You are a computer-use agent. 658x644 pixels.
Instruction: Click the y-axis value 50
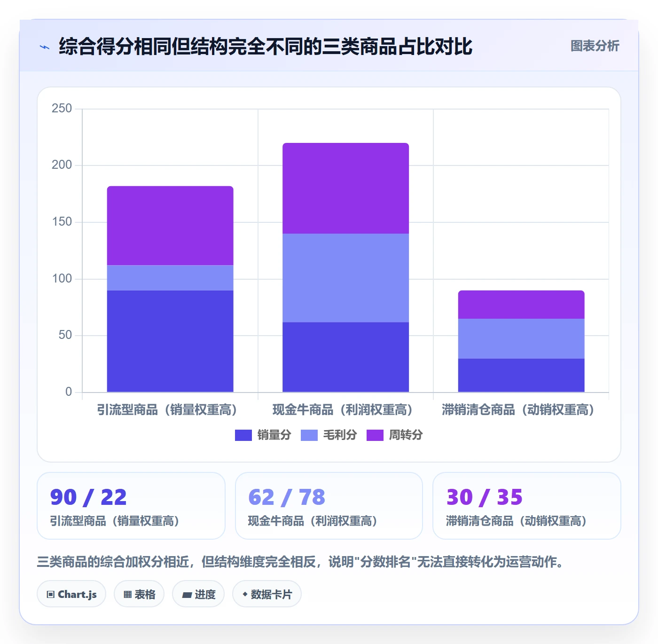pos(65,335)
